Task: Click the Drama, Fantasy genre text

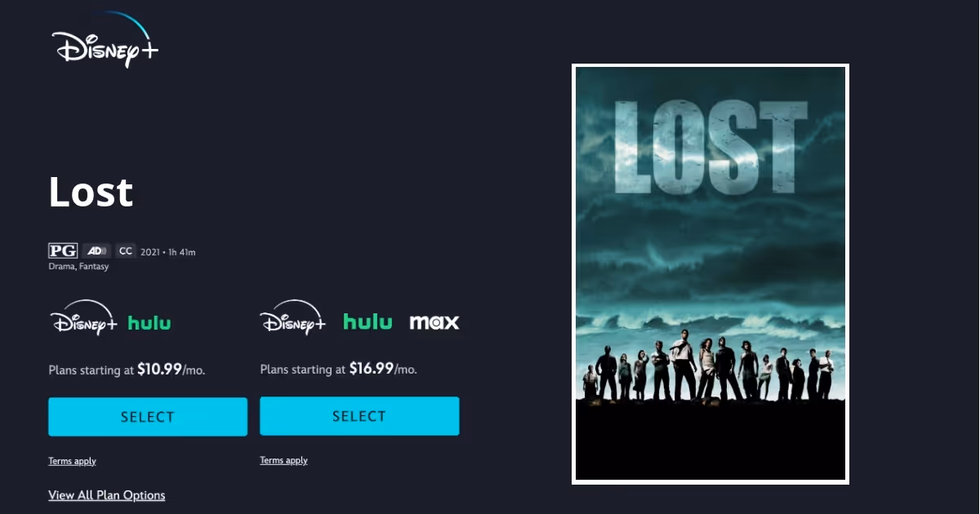Action: click(78, 267)
